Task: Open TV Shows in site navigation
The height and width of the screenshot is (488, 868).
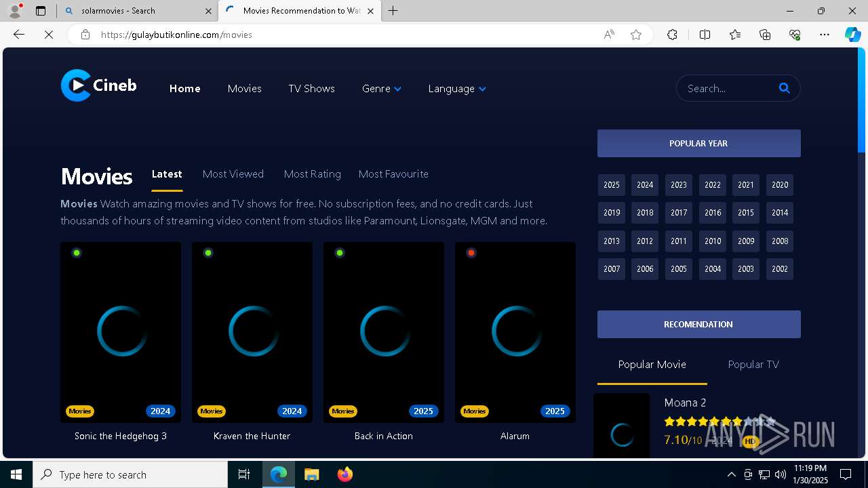Action: [311, 89]
